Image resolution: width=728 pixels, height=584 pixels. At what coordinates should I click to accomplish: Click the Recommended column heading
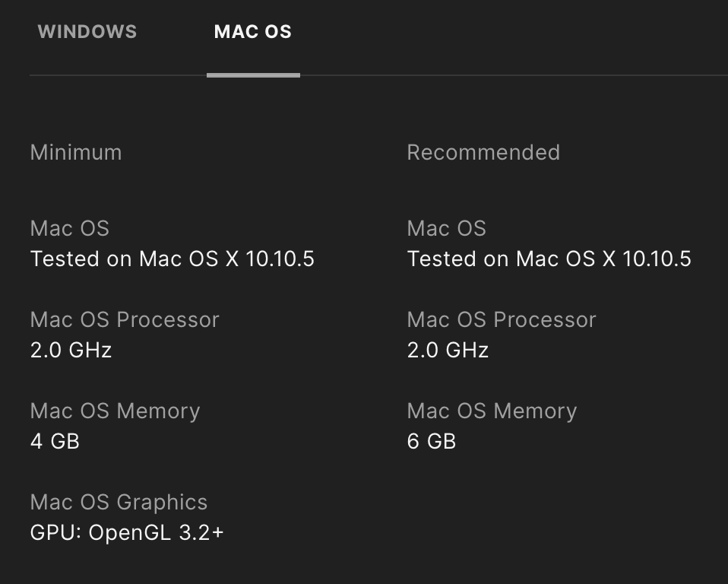coord(483,152)
